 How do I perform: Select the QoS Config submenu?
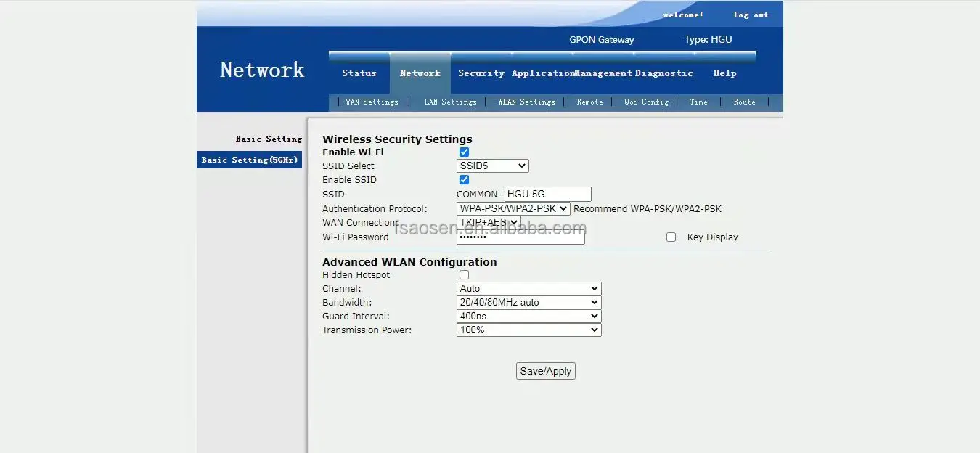tap(646, 102)
